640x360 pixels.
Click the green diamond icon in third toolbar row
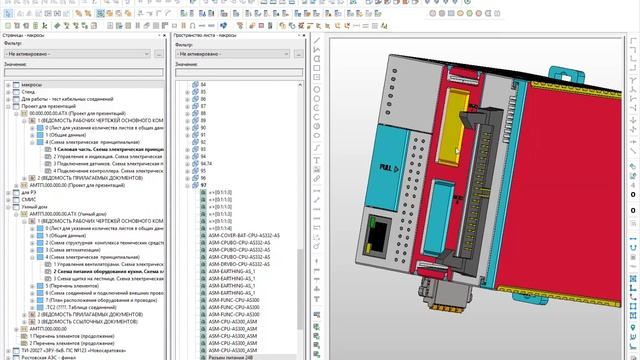click(57, 26)
